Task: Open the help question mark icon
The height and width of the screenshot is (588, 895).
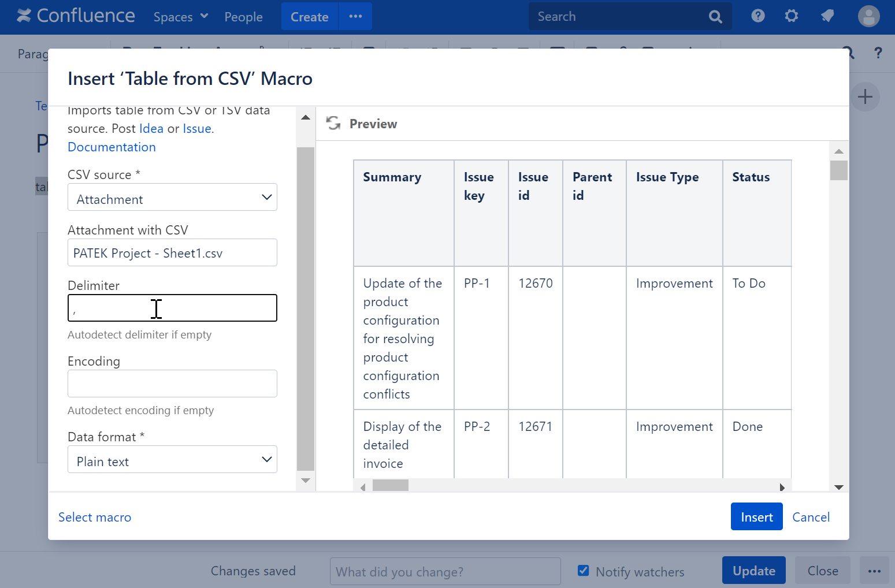Action: tap(757, 16)
